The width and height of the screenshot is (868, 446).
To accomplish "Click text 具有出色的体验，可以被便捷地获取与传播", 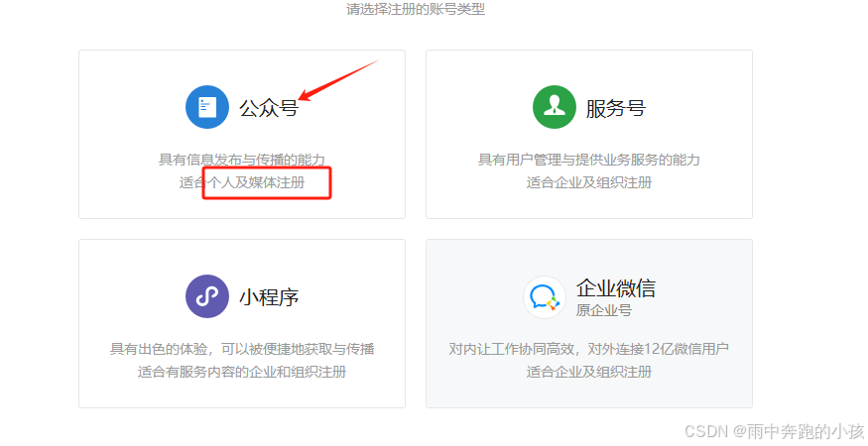I will [242, 349].
